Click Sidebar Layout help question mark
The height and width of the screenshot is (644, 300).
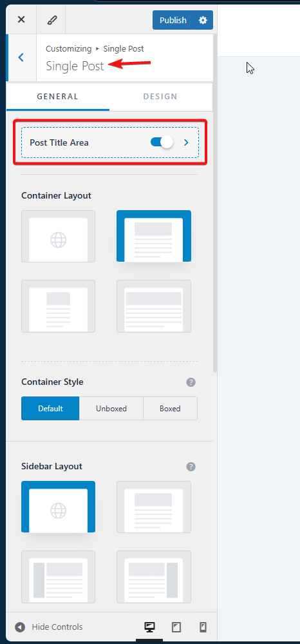pyautogui.click(x=191, y=467)
